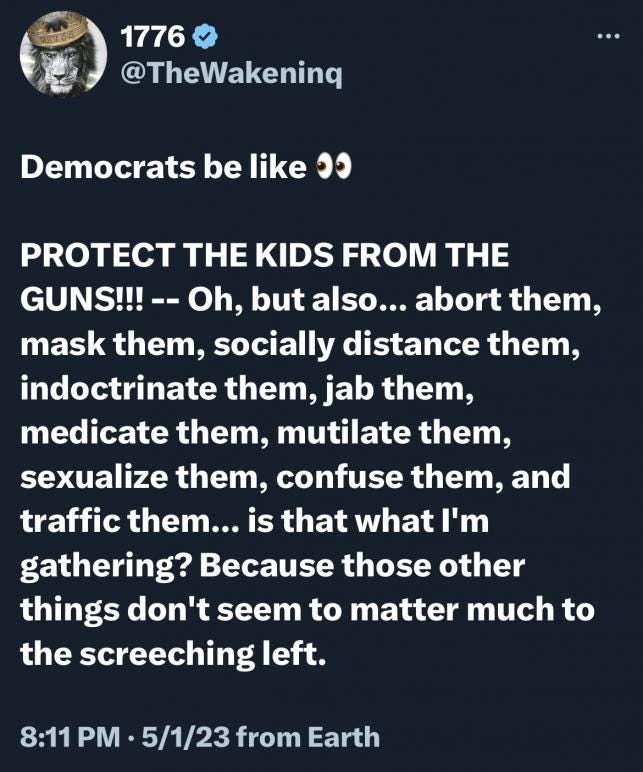Click the 'Democrats be like' text line
The width and height of the screenshot is (643, 772).
tap(163, 167)
